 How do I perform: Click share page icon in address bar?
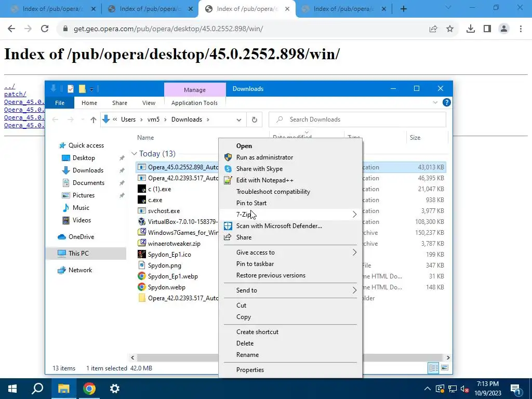433,29
